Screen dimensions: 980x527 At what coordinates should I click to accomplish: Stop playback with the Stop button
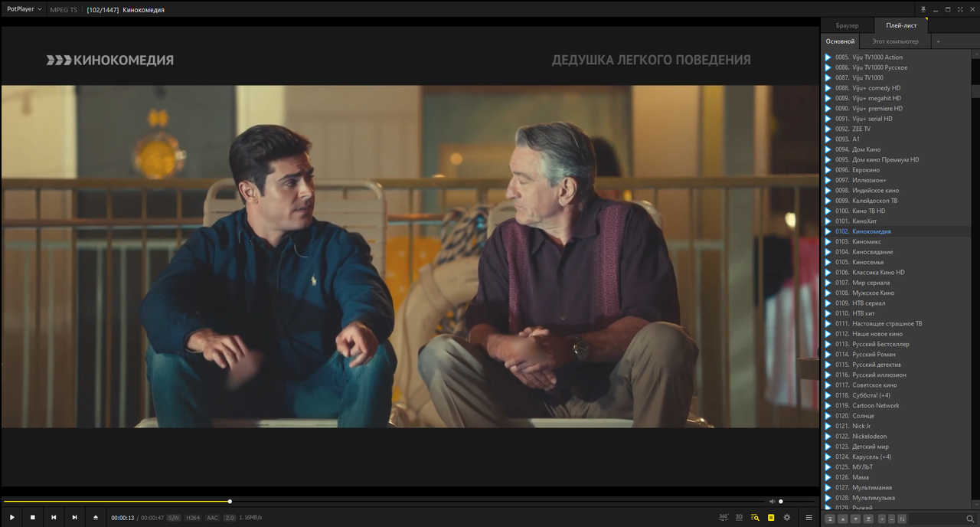pos(33,518)
